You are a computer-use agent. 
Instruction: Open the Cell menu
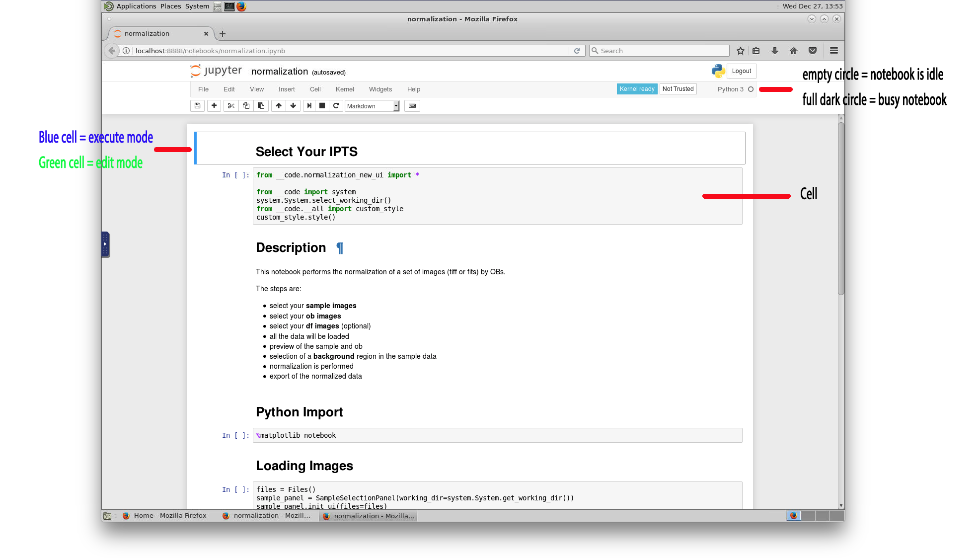coord(315,89)
